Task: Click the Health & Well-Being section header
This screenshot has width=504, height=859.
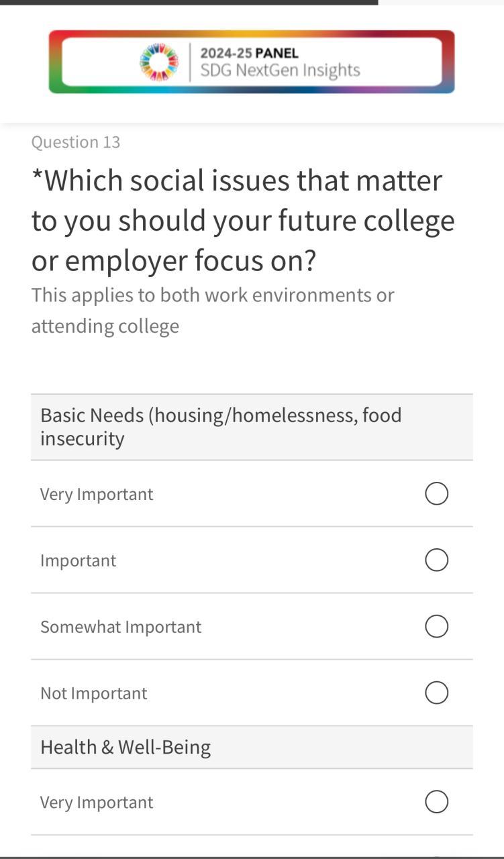Action: (x=125, y=747)
